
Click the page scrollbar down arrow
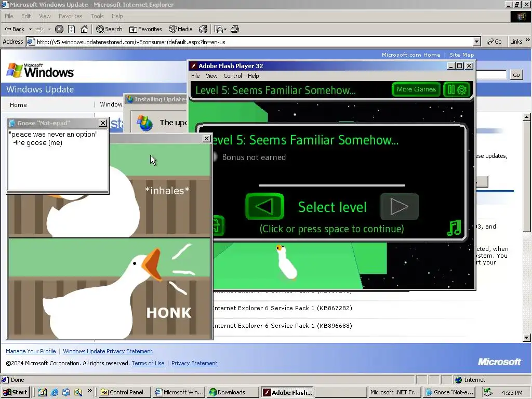(527, 338)
